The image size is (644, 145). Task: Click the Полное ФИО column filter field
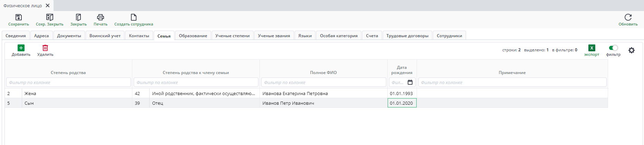click(x=323, y=82)
